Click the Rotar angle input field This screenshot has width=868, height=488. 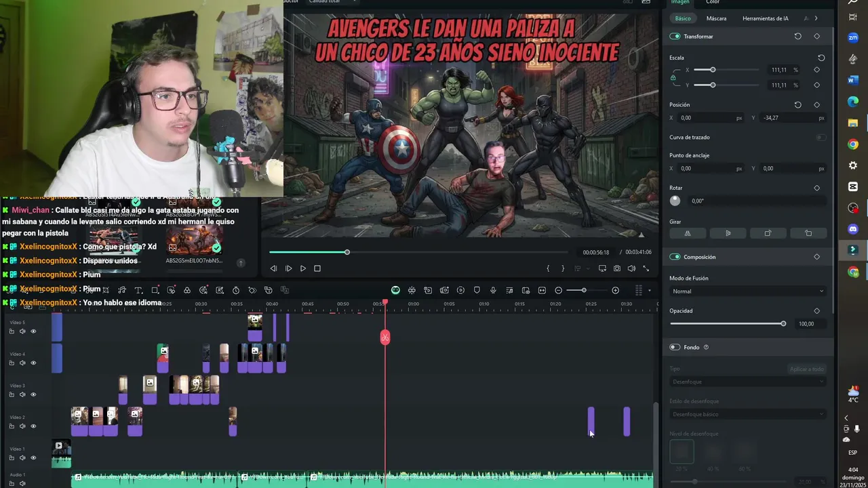click(757, 201)
